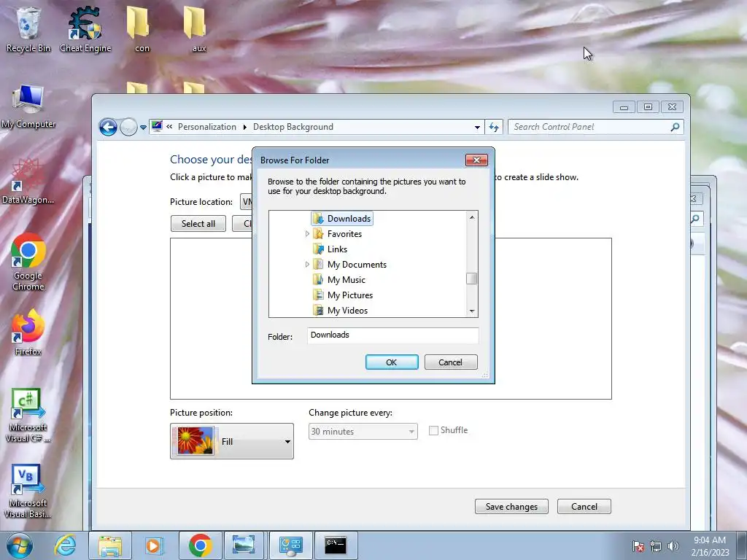Click the clock and date in taskbar
The height and width of the screenshot is (560, 747).
point(710,545)
